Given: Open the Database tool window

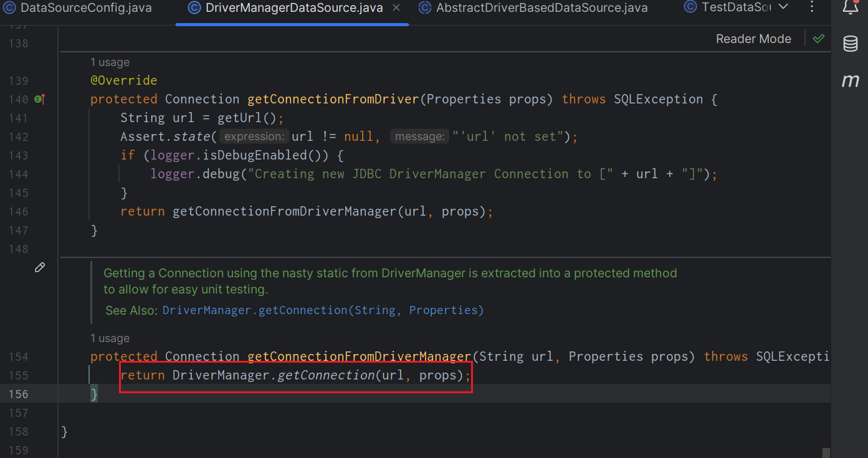Looking at the screenshot, I should point(851,44).
